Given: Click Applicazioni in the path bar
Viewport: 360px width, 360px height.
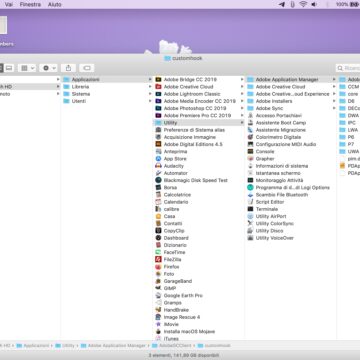Looking at the screenshot, I should pyautogui.click(x=33, y=346).
